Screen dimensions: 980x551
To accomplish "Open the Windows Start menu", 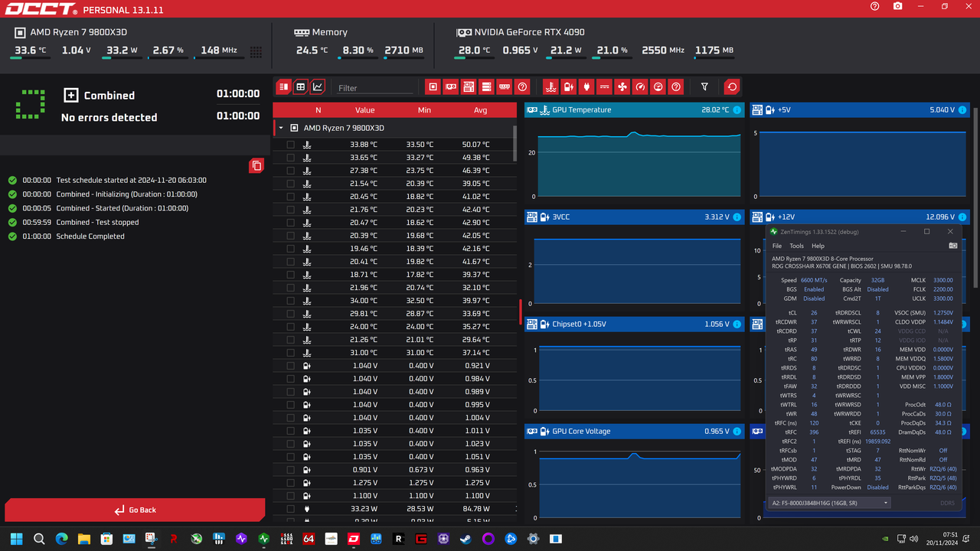I will pos(17,539).
